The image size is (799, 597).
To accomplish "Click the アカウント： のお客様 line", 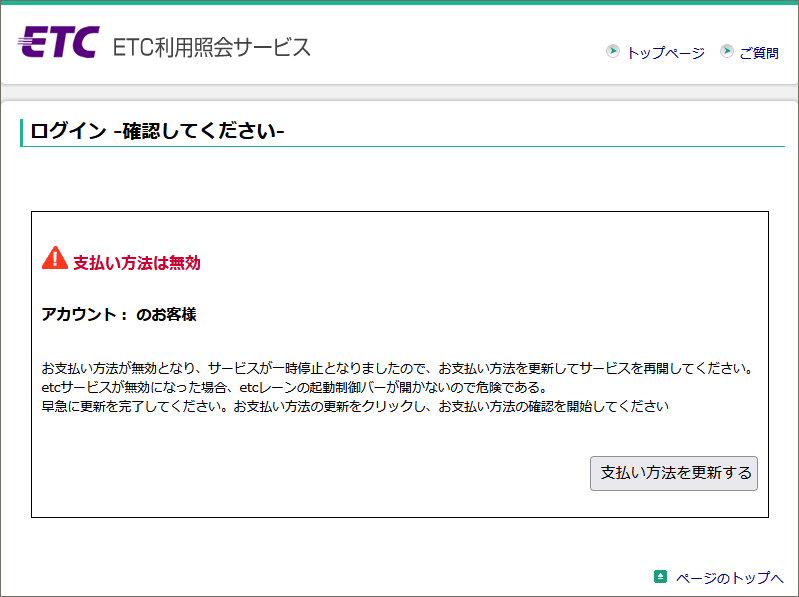I will coord(119,314).
